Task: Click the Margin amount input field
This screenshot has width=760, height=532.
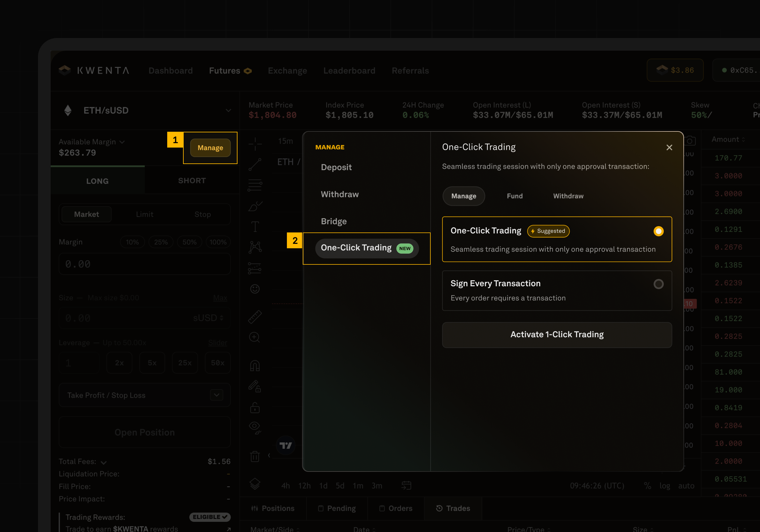Action: [x=145, y=264]
